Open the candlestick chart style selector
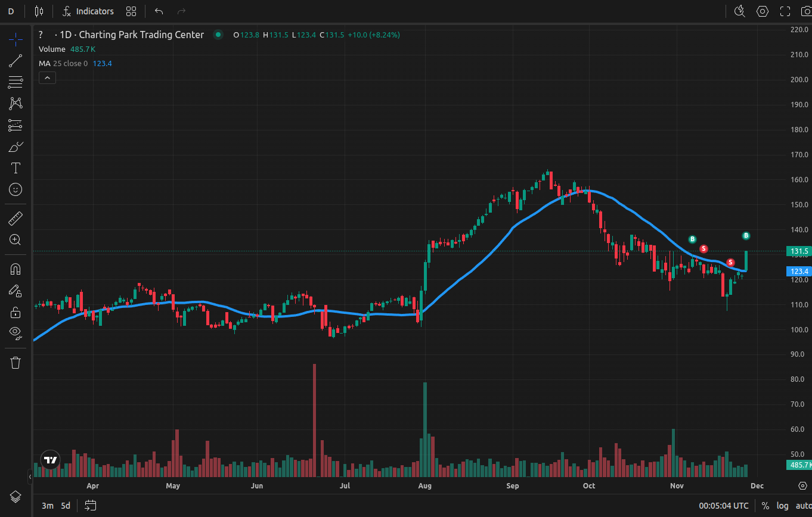The width and height of the screenshot is (812, 517). 39,11
